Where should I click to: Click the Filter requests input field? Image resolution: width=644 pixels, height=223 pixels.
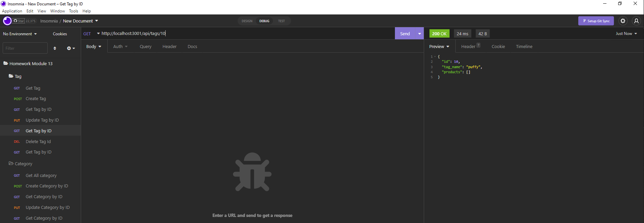25,48
